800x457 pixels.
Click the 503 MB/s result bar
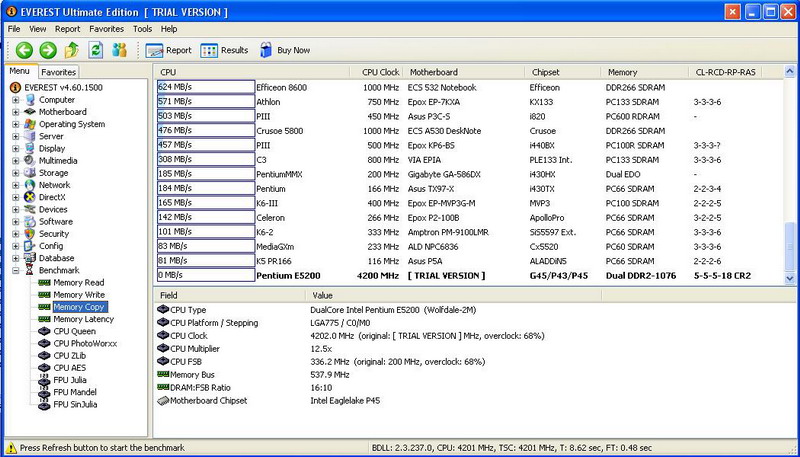tap(206, 116)
